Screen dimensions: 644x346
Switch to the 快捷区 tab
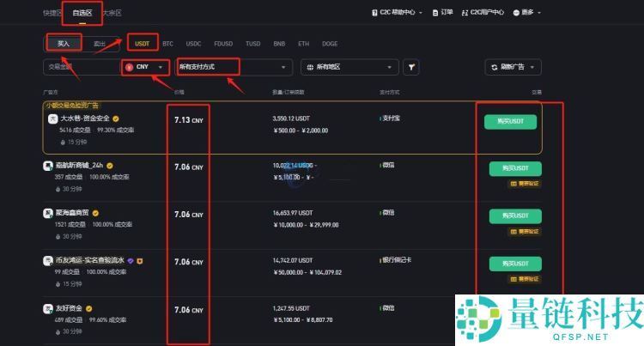(52, 13)
